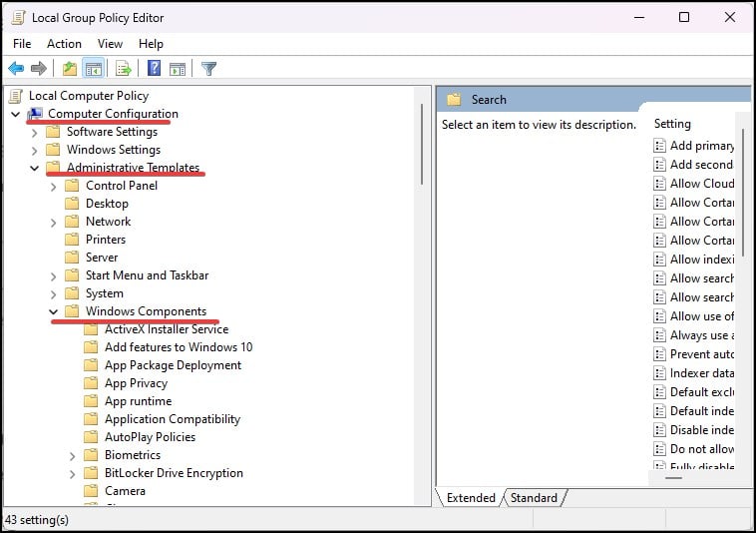Image resolution: width=756 pixels, height=533 pixels.
Task: Select Add features to Windows 10
Action: pyautogui.click(x=179, y=347)
